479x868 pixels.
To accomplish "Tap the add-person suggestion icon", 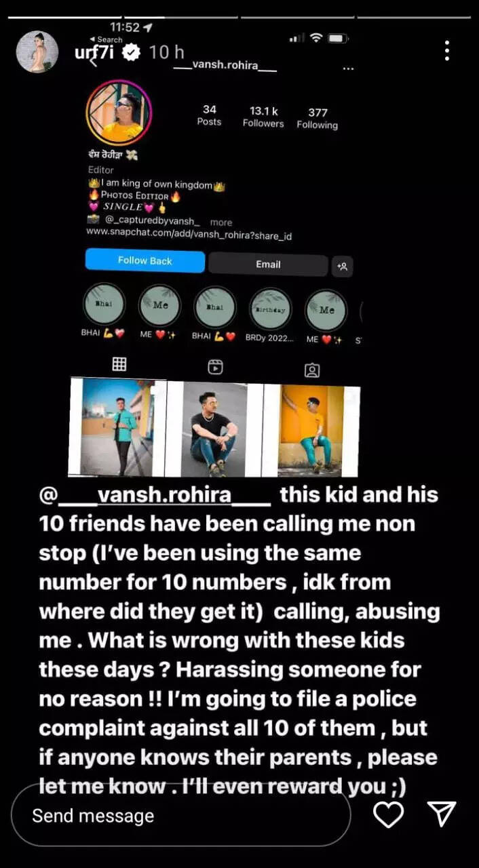I will tap(342, 267).
